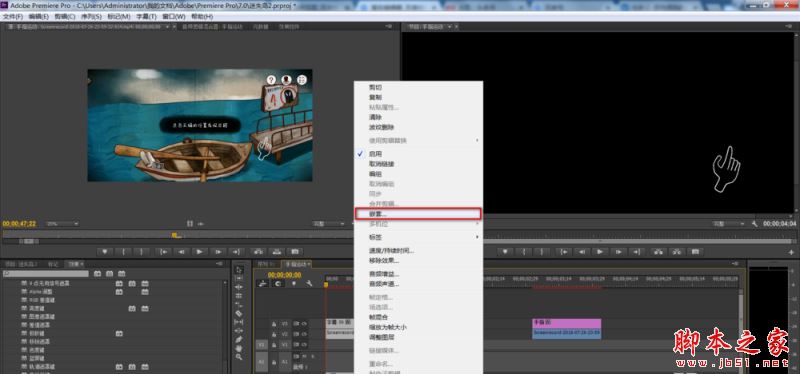The width and height of the screenshot is (800, 374).
Task: Open Program monitor playback resolution dropdown
Action: pyautogui.click(x=729, y=223)
